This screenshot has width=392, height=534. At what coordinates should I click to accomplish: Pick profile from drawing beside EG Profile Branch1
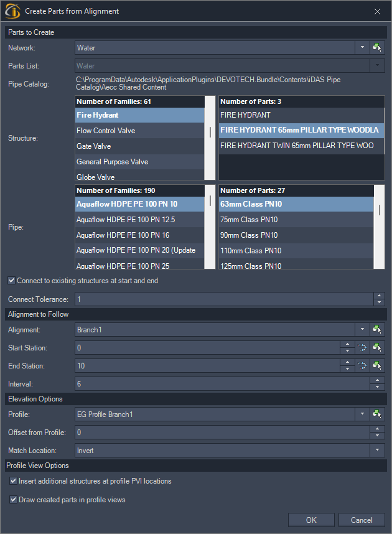(x=377, y=414)
